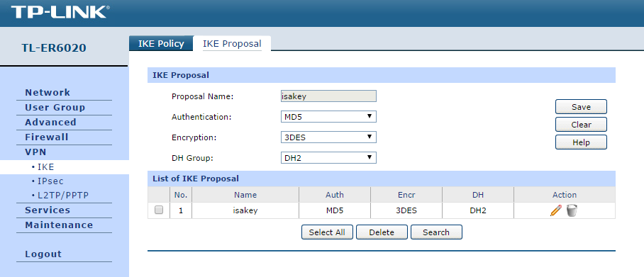This screenshot has height=277, width=644.
Task: Expand the Firewall menu section
Action: click(46, 137)
